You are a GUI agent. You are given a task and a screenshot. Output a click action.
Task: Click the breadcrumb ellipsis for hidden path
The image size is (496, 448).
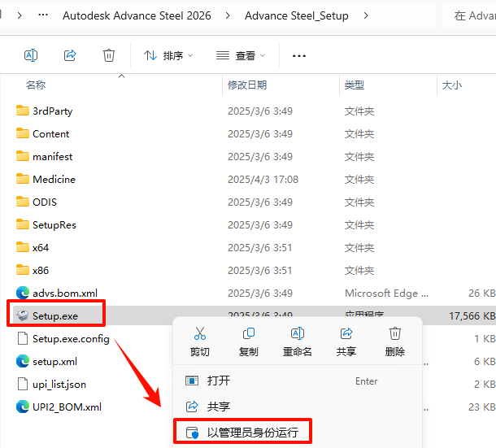point(43,15)
